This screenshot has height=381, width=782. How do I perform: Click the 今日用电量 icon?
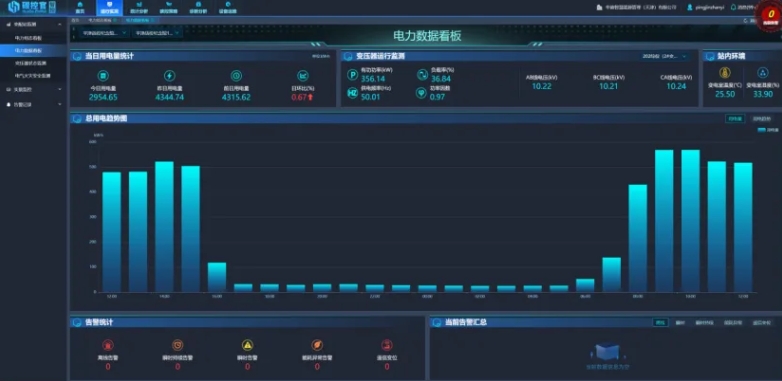click(x=103, y=76)
